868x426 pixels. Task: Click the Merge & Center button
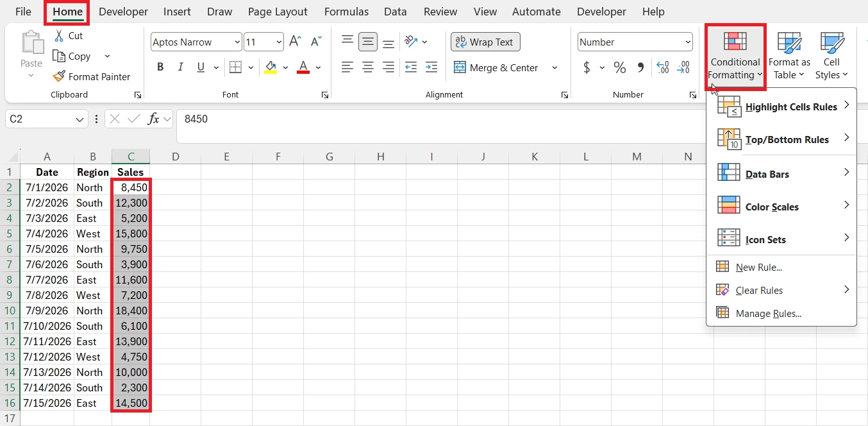pyautogui.click(x=497, y=67)
